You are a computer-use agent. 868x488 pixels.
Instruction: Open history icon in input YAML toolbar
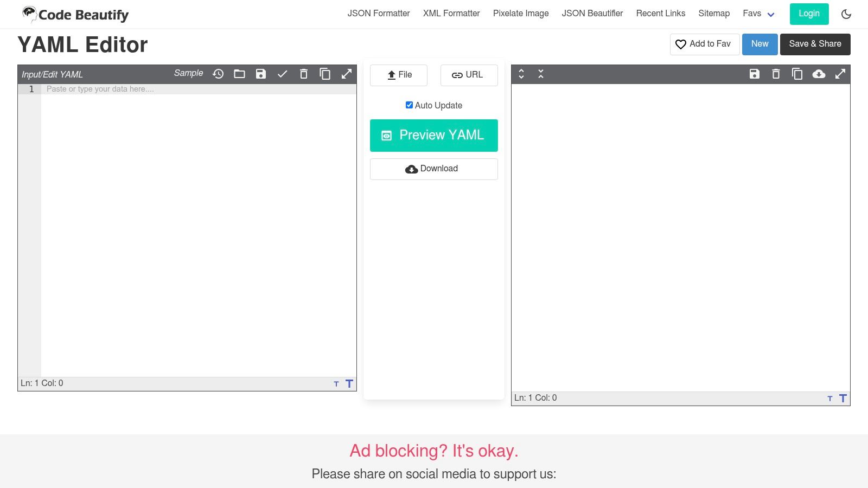[218, 74]
